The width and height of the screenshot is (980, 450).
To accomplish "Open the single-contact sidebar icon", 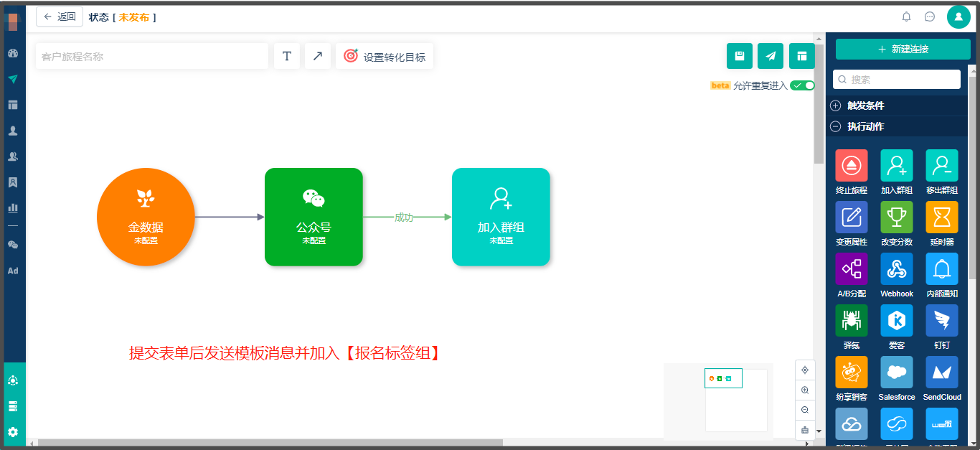I will (13, 131).
